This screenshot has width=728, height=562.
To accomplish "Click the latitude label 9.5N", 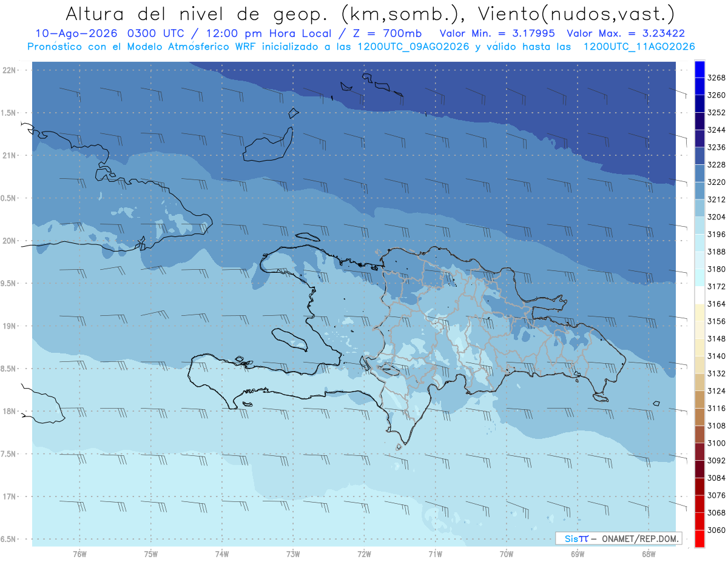I will pos(8,283).
